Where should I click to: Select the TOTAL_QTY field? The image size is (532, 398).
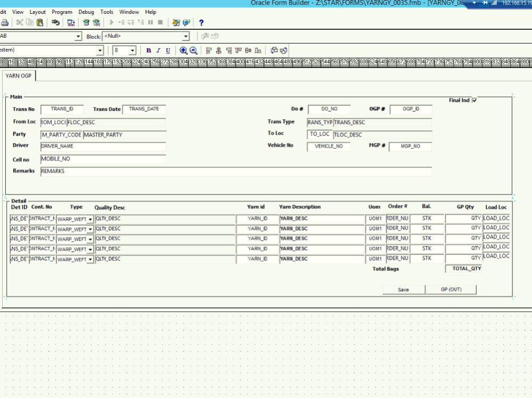463,268
